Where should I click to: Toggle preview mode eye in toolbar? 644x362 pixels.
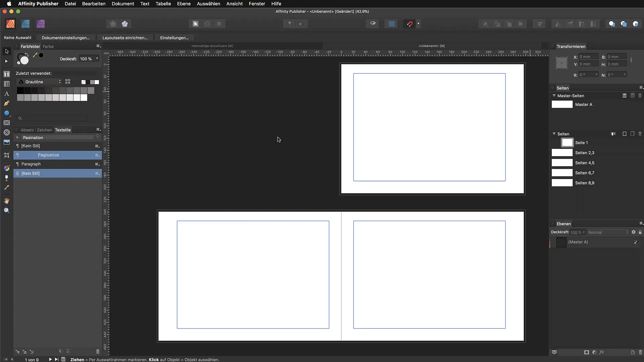point(373,24)
